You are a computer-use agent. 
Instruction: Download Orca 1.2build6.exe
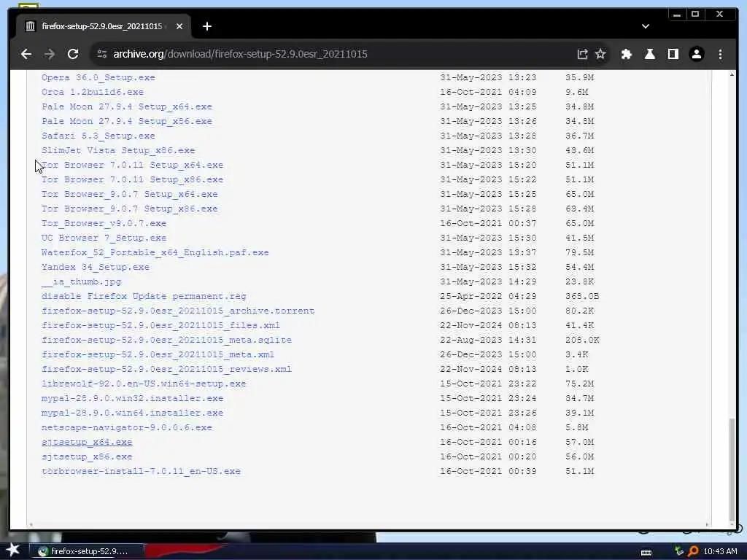coord(93,92)
